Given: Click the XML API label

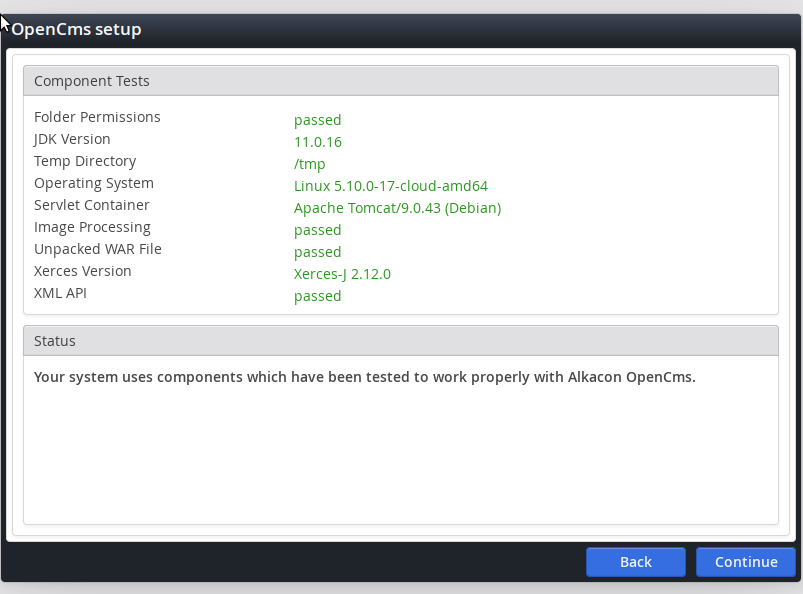Looking at the screenshot, I should pos(61,293).
